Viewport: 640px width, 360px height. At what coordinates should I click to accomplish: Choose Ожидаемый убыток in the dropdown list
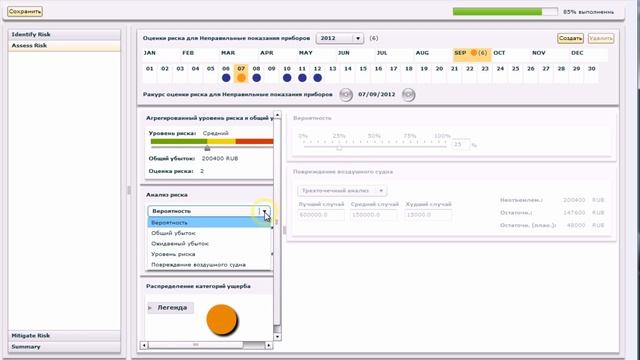209,244
